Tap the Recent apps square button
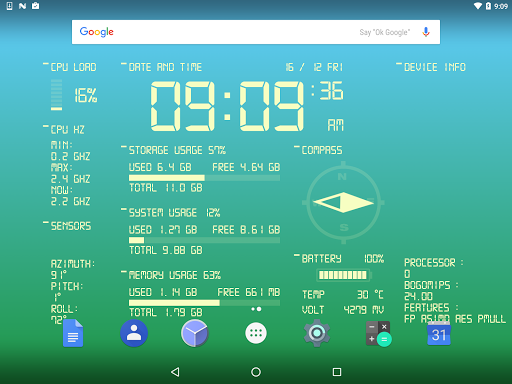Image resolution: width=512 pixels, height=384 pixels. (x=337, y=372)
